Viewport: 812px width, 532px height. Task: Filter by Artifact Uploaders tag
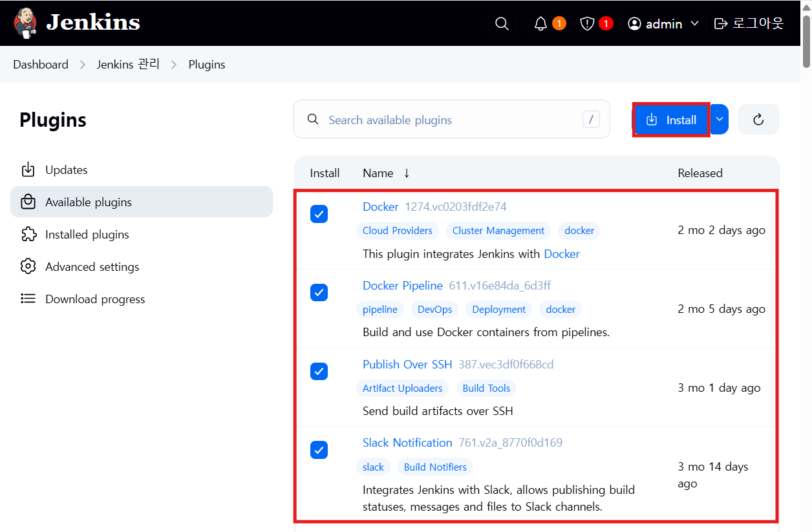403,388
